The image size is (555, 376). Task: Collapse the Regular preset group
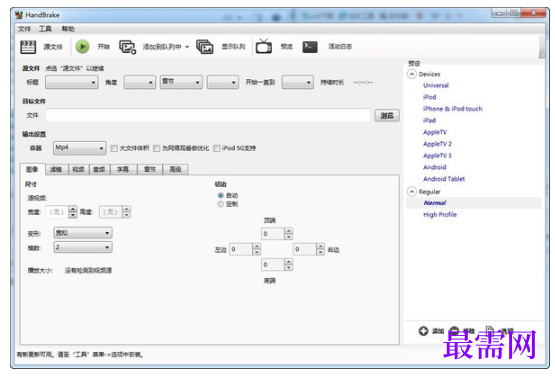412,192
